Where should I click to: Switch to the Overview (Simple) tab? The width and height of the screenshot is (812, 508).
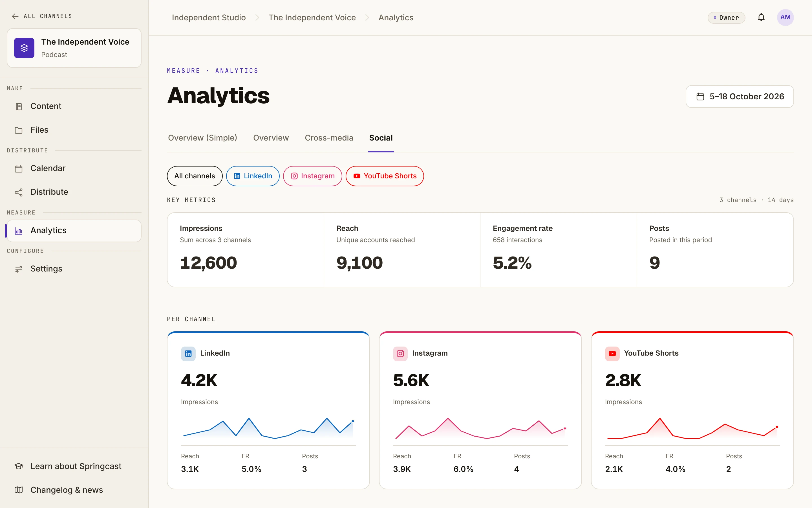(x=202, y=138)
